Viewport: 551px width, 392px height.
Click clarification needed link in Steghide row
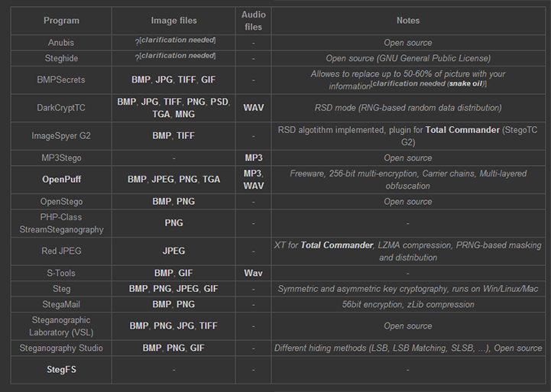pyautogui.click(x=177, y=56)
